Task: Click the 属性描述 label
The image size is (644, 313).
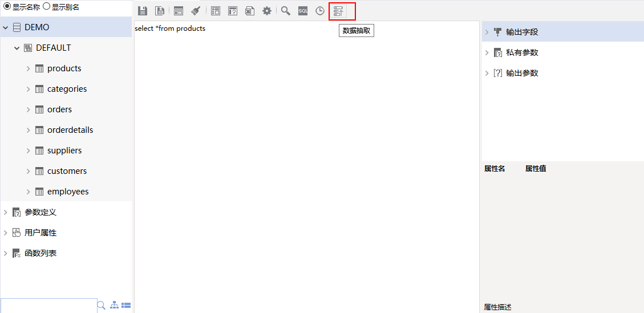Action: (498, 307)
